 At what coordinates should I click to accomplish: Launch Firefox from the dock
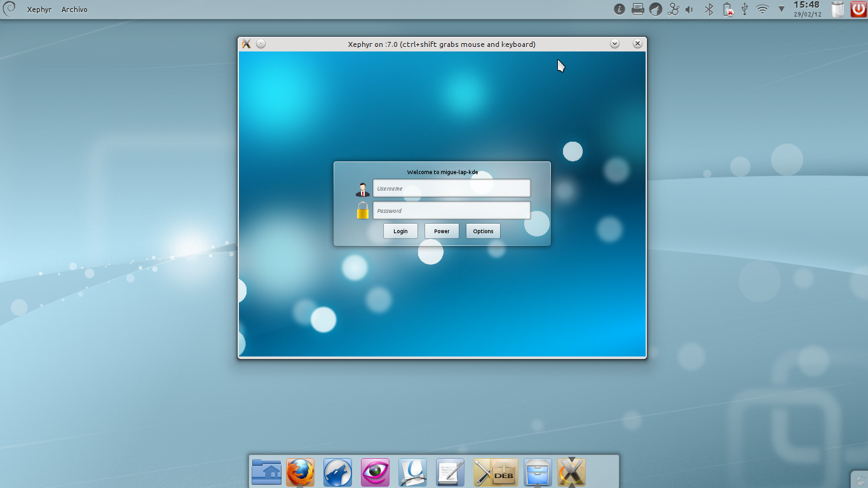click(x=300, y=472)
